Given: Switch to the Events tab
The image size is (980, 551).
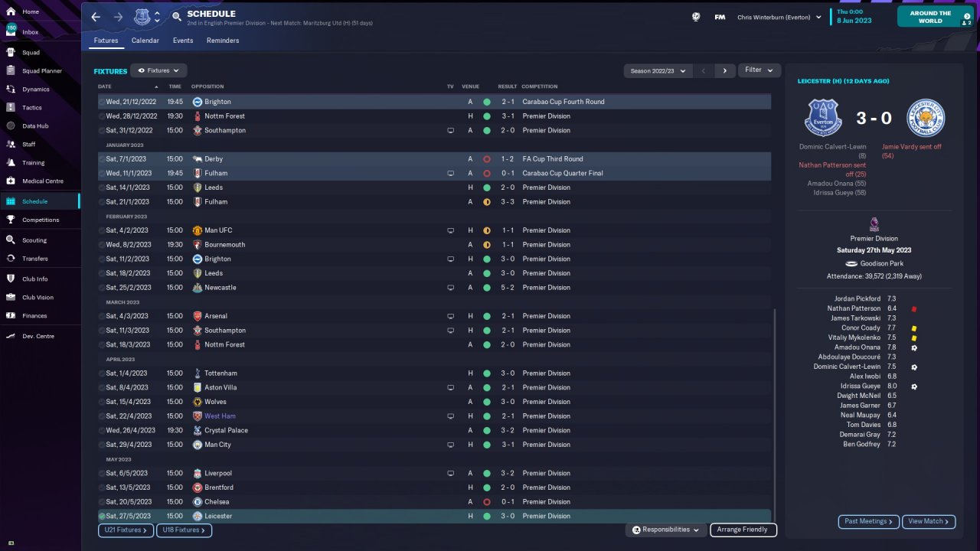Looking at the screenshot, I should 183,41.
